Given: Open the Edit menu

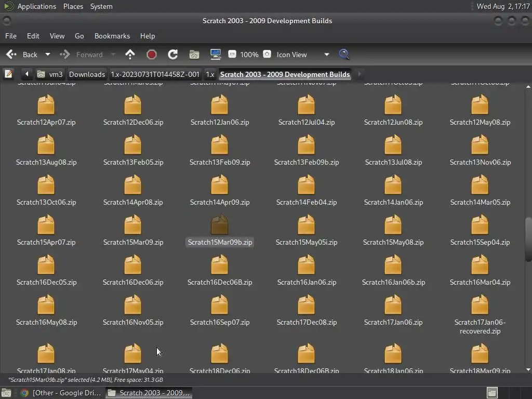Looking at the screenshot, I should click(33, 36).
